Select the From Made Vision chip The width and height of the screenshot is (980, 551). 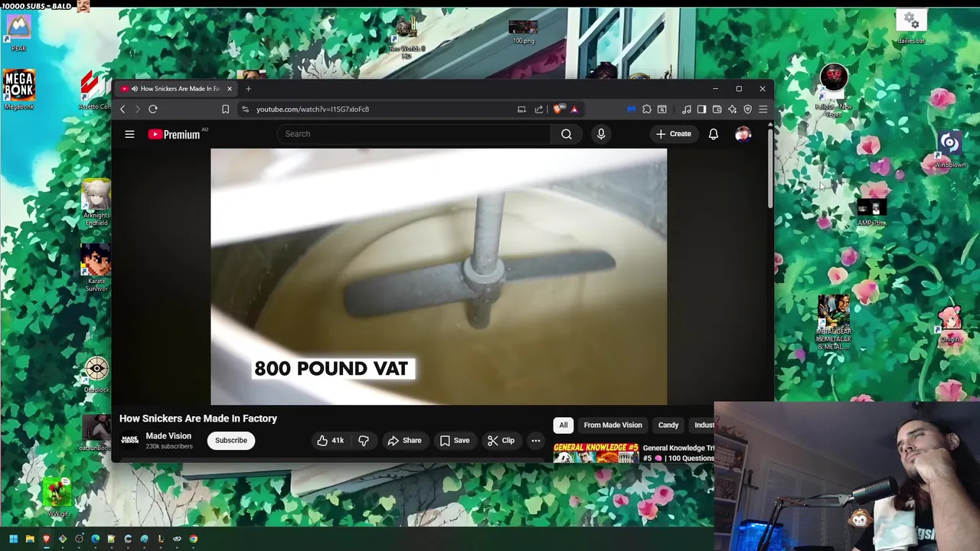612,425
